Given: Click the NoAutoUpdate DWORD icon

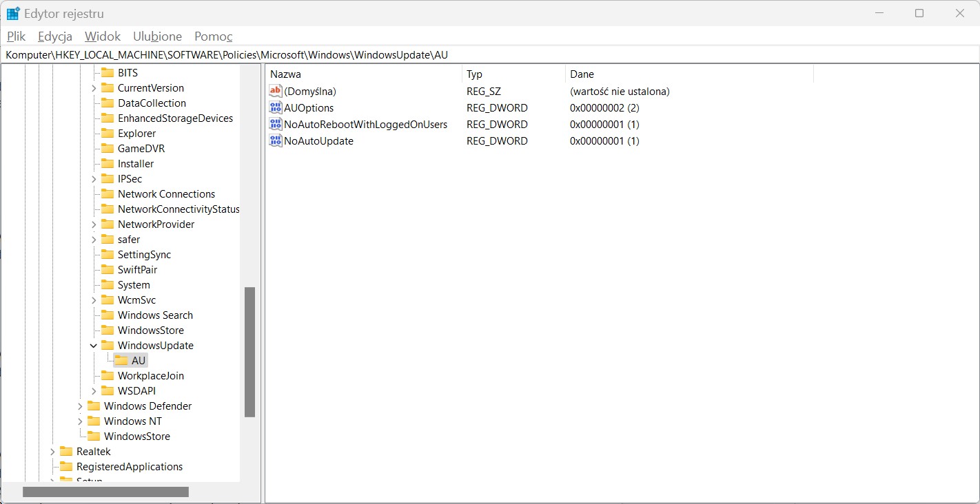Looking at the screenshot, I should 276,140.
